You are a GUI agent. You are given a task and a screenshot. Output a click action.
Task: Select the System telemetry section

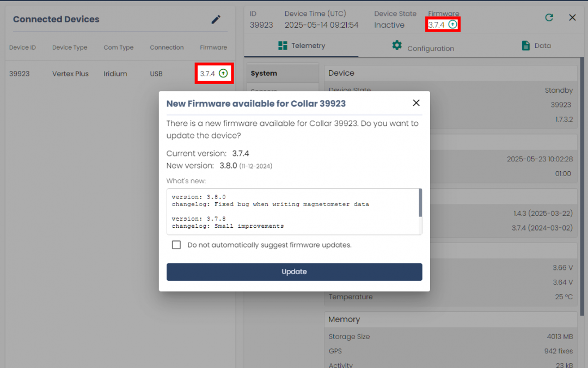tap(264, 74)
